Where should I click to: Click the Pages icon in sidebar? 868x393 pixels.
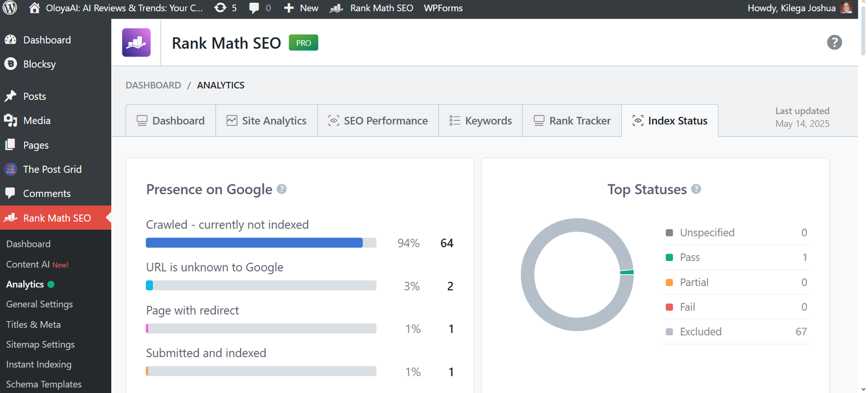[10, 144]
